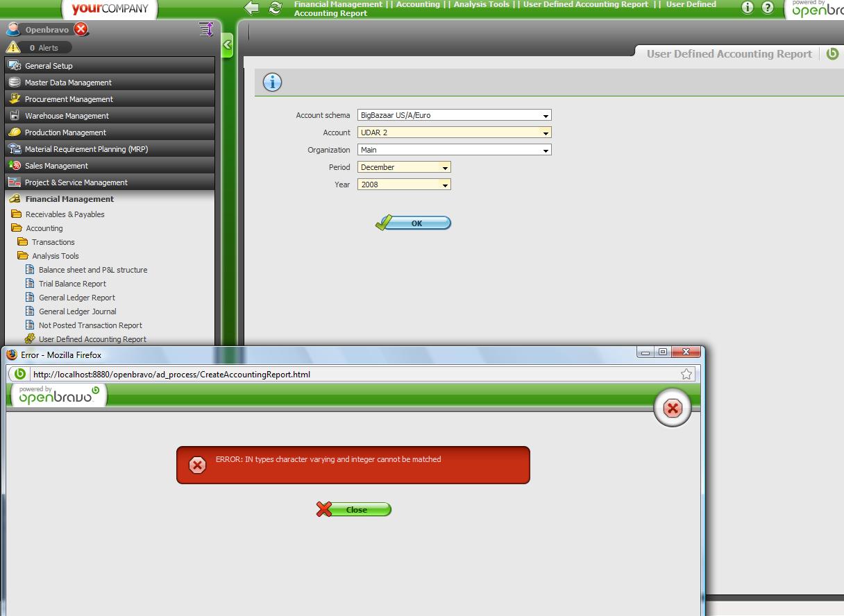Screen dimensions: 844x616
Task: Click the Close button in the error window
Action: pyautogui.click(x=354, y=509)
